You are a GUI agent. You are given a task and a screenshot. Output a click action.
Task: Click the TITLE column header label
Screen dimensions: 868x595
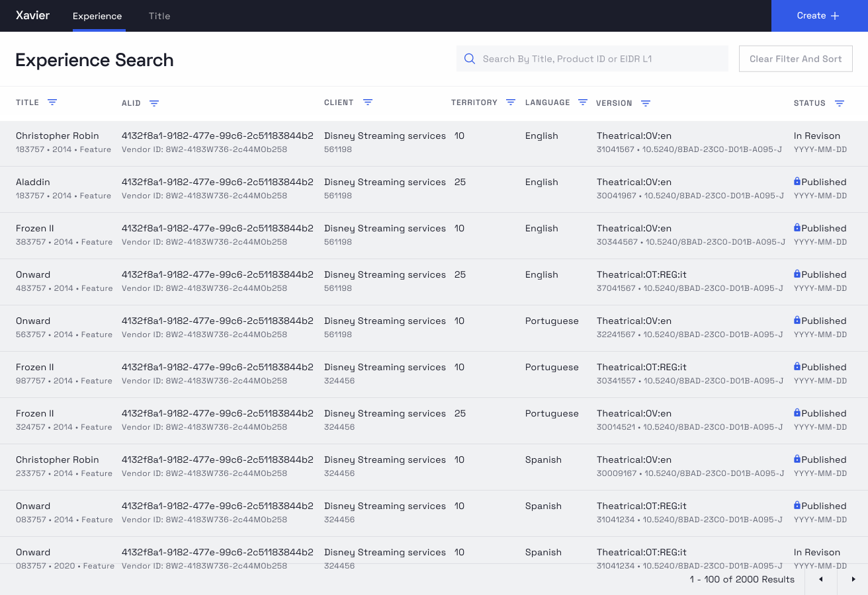(x=28, y=102)
